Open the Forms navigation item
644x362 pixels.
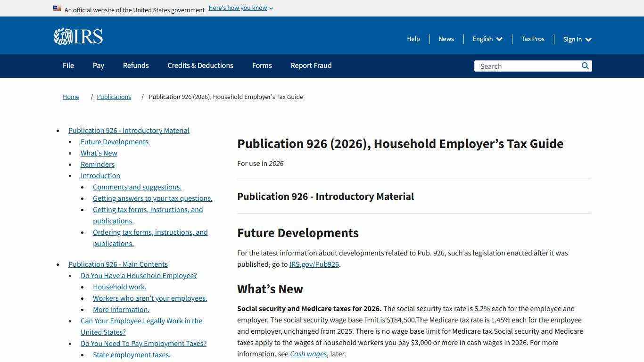click(262, 66)
